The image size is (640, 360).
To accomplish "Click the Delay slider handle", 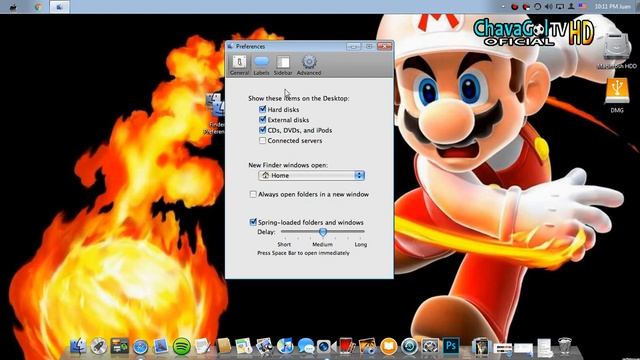I will (x=323, y=232).
